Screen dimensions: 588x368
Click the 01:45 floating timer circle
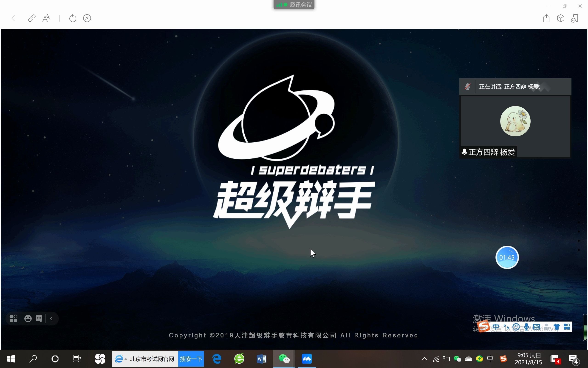click(x=507, y=257)
